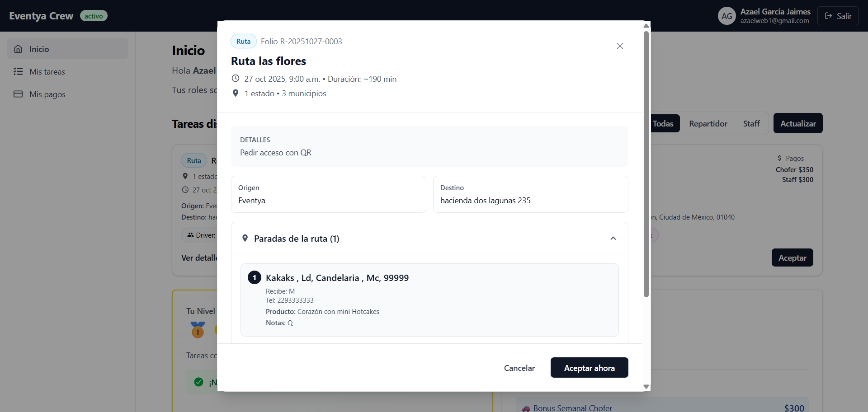Cancel the route dialog

(519, 368)
